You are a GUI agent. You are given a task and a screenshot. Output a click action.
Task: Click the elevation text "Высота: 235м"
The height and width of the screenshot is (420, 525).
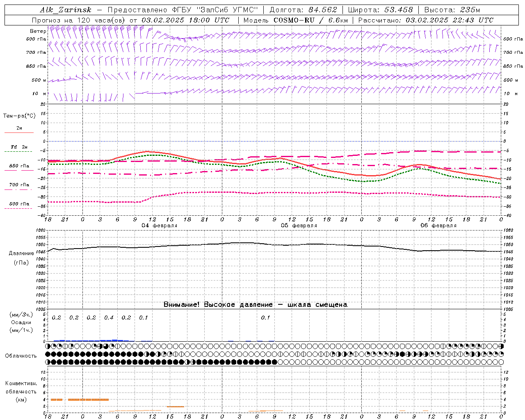pyautogui.click(x=452, y=10)
